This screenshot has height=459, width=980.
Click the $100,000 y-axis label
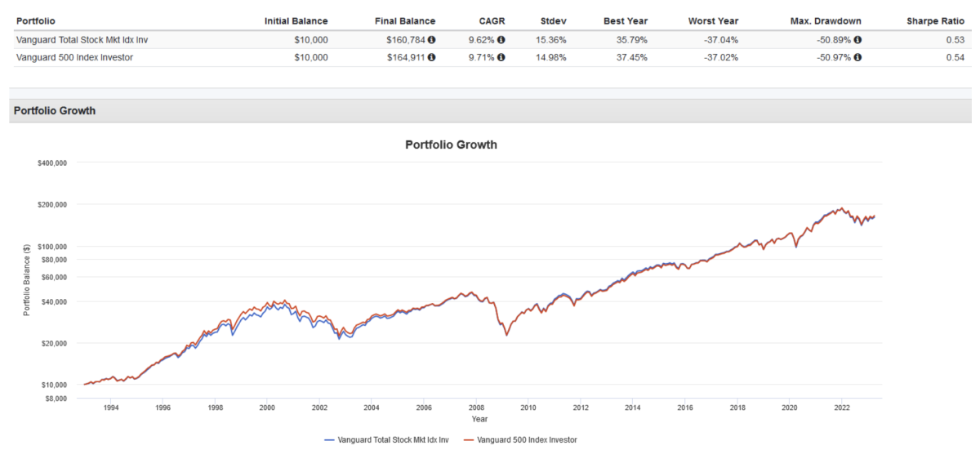51,247
